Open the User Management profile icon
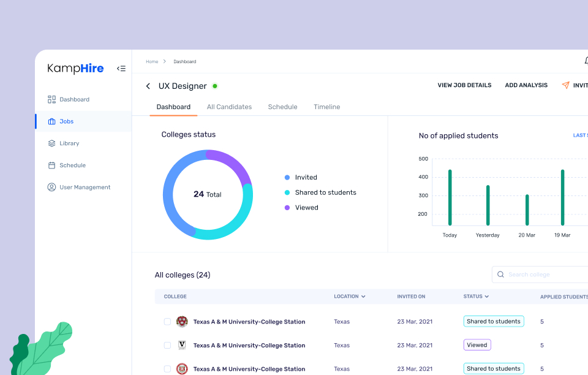 point(51,187)
